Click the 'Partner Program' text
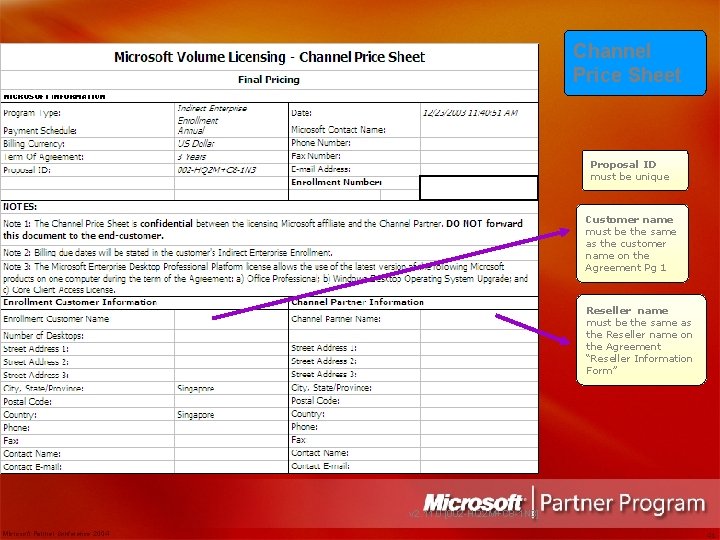The width and height of the screenshot is (720, 540). 622,503
